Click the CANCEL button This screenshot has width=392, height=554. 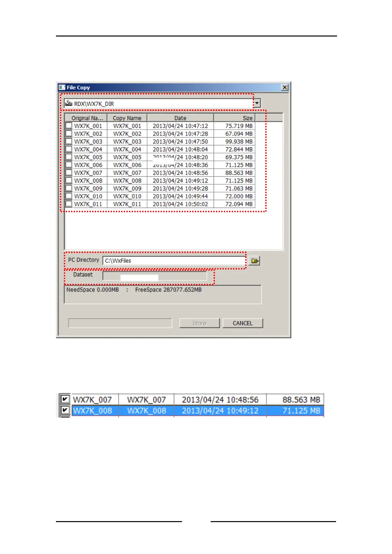pos(243,323)
